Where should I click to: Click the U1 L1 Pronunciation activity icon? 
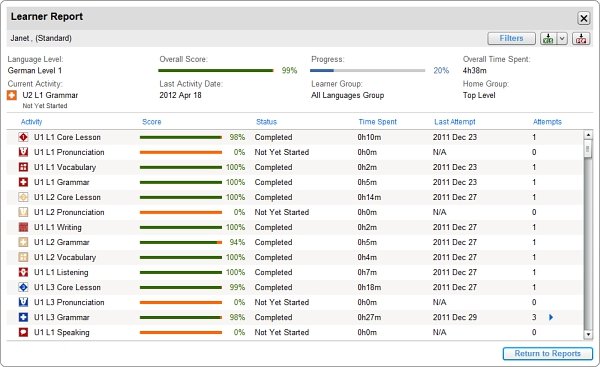coord(23,152)
